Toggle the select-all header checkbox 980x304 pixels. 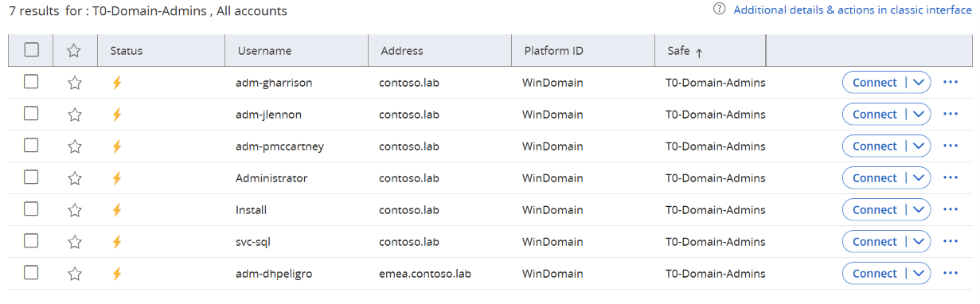(32, 50)
